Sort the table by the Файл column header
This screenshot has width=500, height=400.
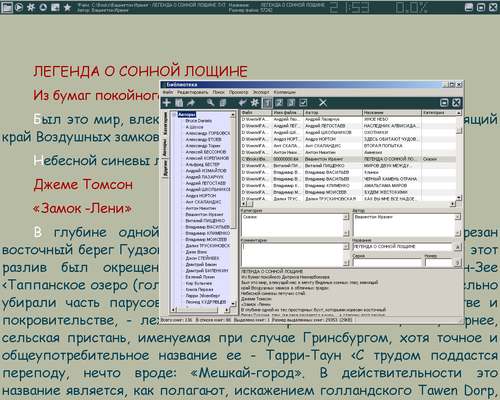coord(256,113)
